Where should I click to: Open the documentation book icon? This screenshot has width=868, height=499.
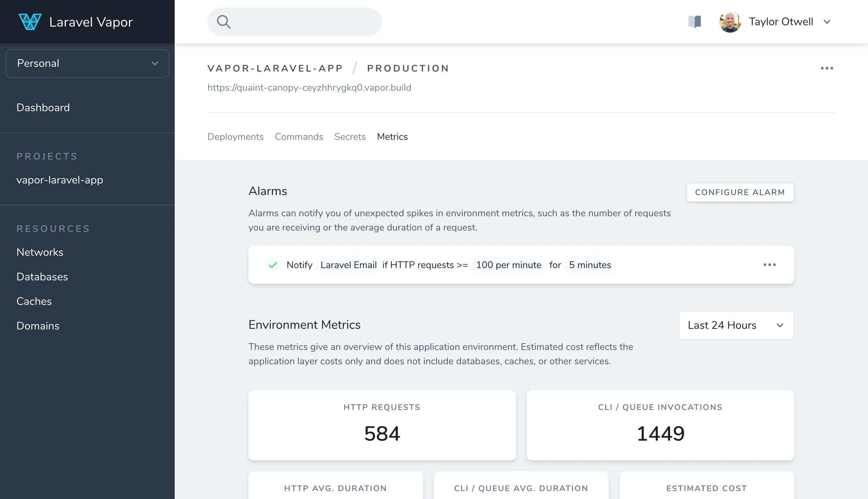pyautogui.click(x=695, y=21)
